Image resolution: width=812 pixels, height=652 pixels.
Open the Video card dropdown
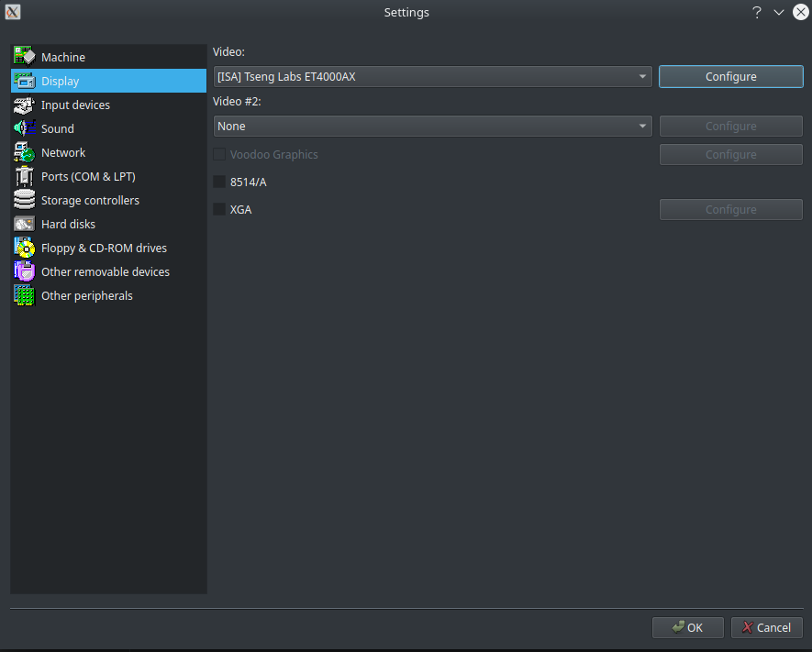432,77
